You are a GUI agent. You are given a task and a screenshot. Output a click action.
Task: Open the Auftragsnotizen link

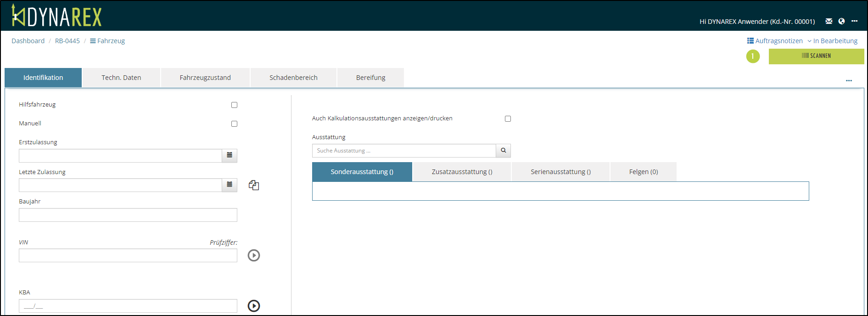775,41
